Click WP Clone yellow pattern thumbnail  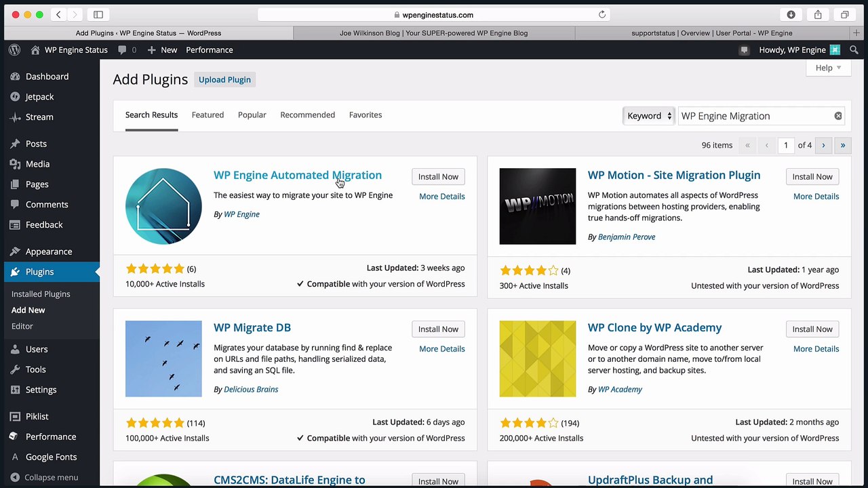pyautogui.click(x=538, y=359)
